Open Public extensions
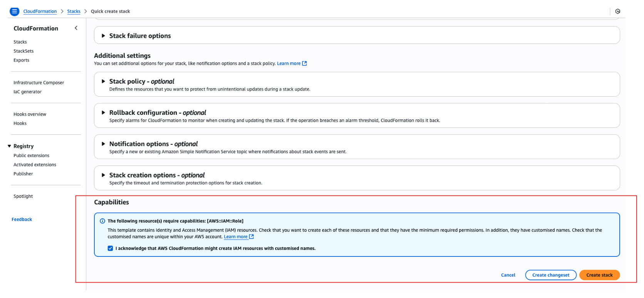The width and height of the screenshot is (644, 298). [31, 156]
